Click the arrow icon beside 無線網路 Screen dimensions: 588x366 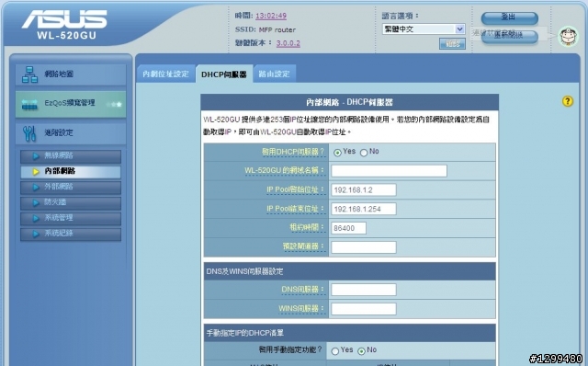tap(36, 156)
